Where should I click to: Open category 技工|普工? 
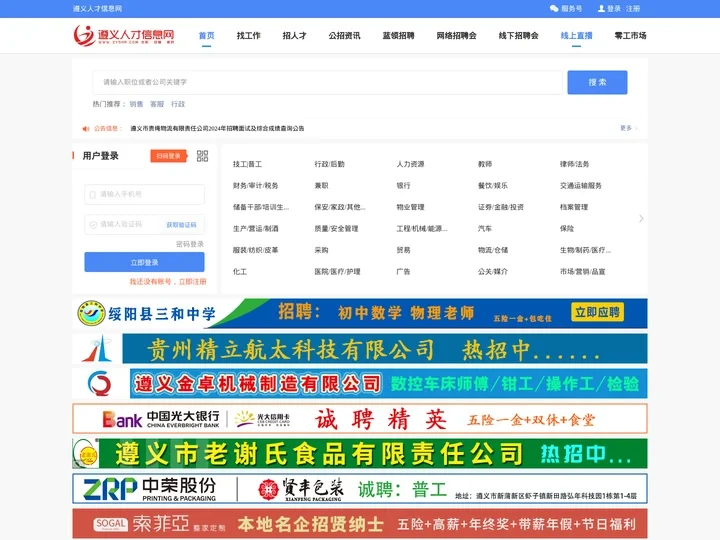pyautogui.click(x=248, y=164)
